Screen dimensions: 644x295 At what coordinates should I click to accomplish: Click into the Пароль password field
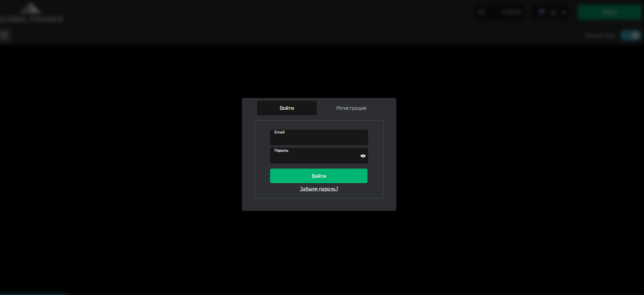(319, 156)
